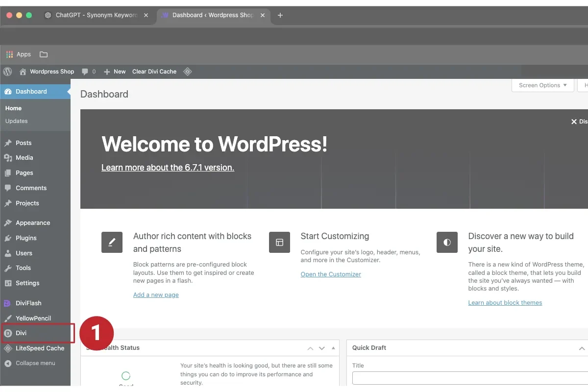Open the Customizer via its link
The image size is (588, 392).
(x=331, y=274)
